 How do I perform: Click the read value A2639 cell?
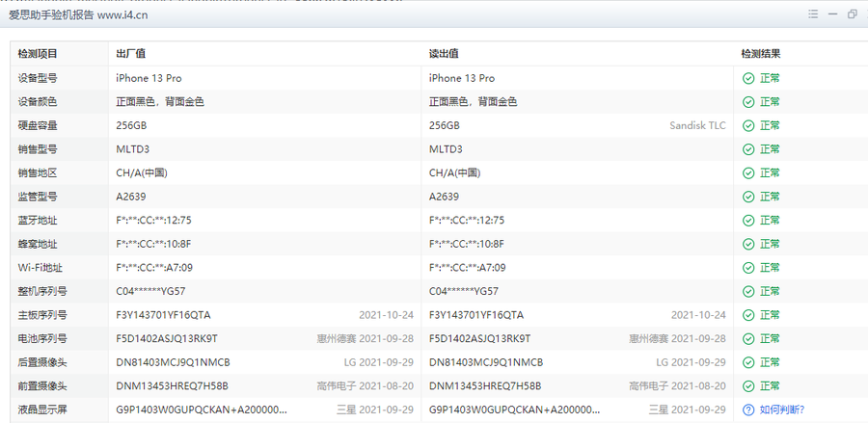pos(445,197)
